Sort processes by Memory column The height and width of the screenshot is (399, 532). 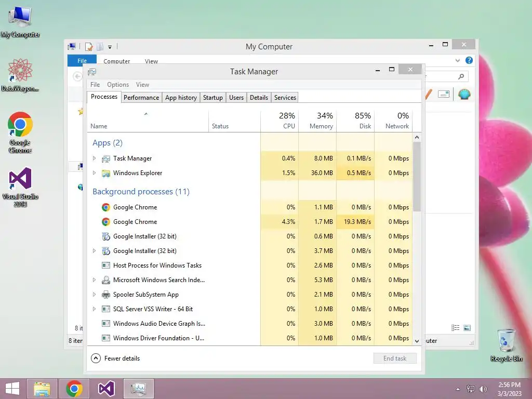tap(317, 121)
